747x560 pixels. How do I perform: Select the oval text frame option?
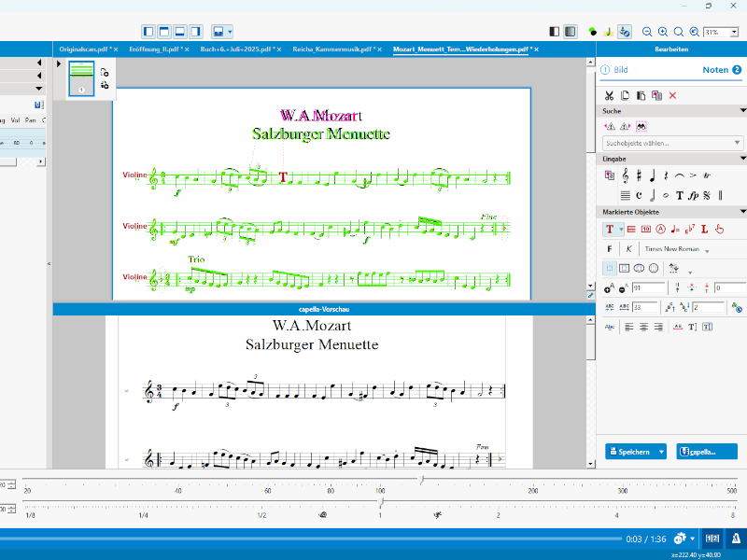coord(639,269)
